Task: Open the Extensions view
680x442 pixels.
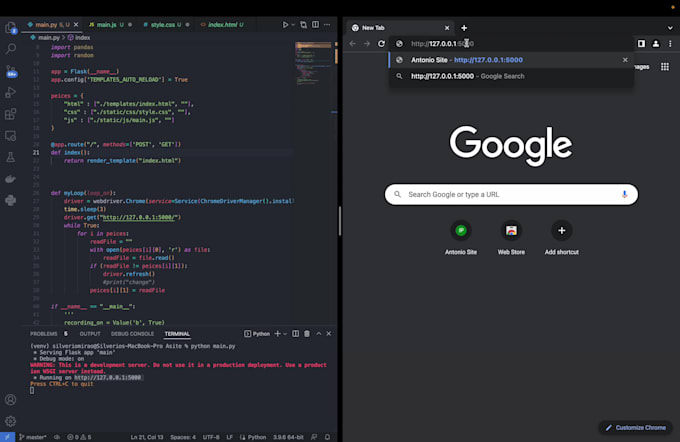Action: [x=10, y=114]
